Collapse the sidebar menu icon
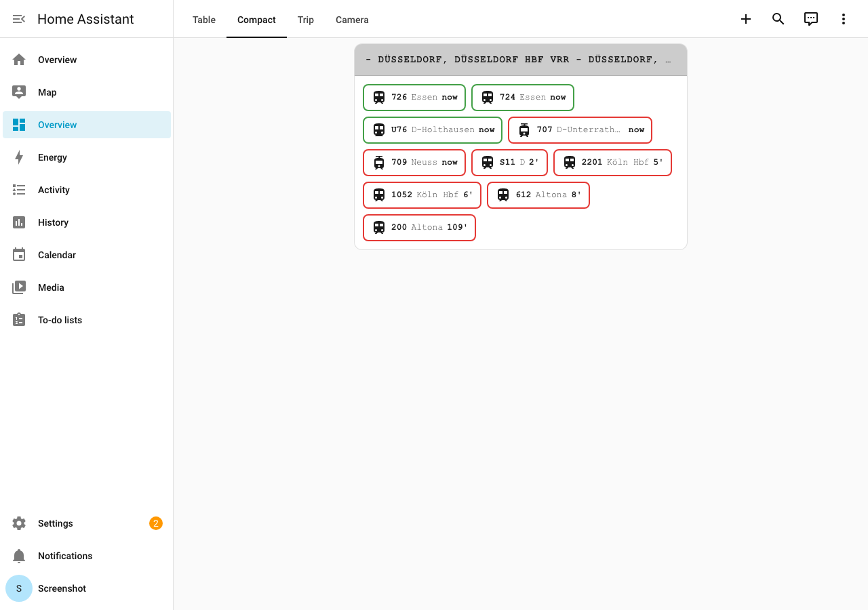Image resolution: width=868 pixels, height=610 pixels. tap(19, 19)
